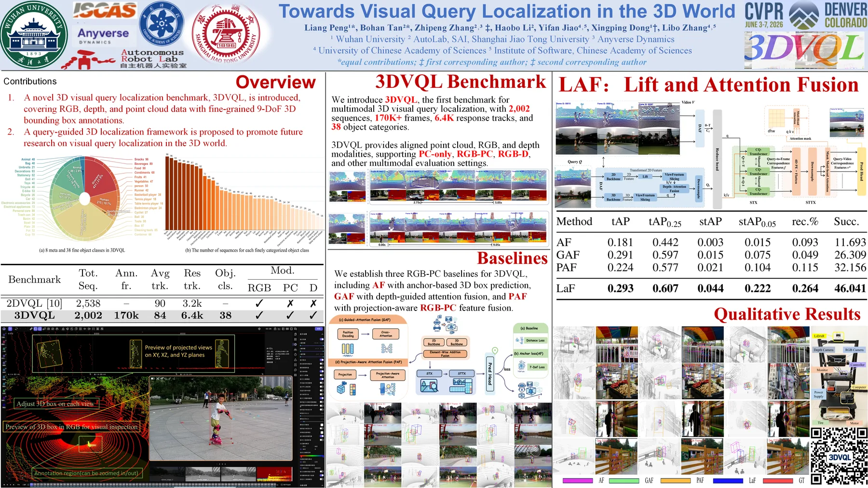The image size is (868, 488).
Task: Click the GAF tAP value '0.291'
Action: [x=620, y=255]
